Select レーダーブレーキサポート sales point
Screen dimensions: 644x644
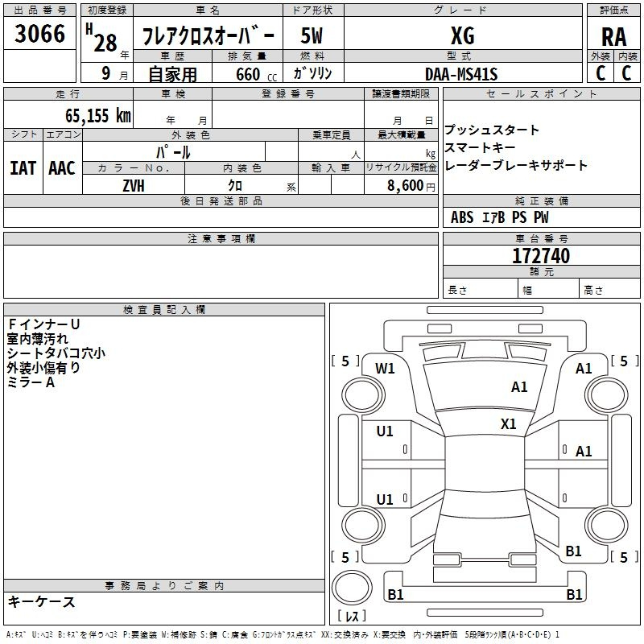pyautogui.click(x=516, y=165)
